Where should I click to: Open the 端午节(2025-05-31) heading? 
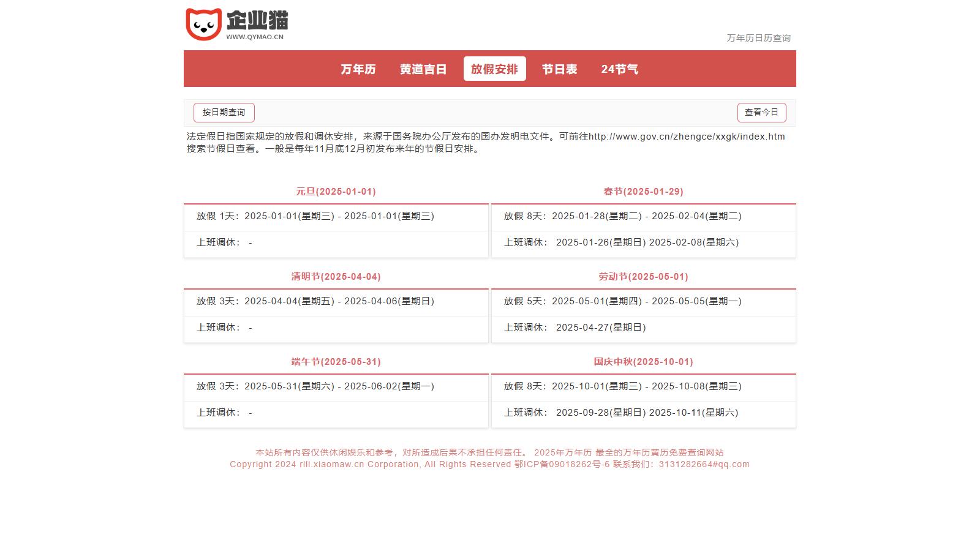[x=336, y=362]
